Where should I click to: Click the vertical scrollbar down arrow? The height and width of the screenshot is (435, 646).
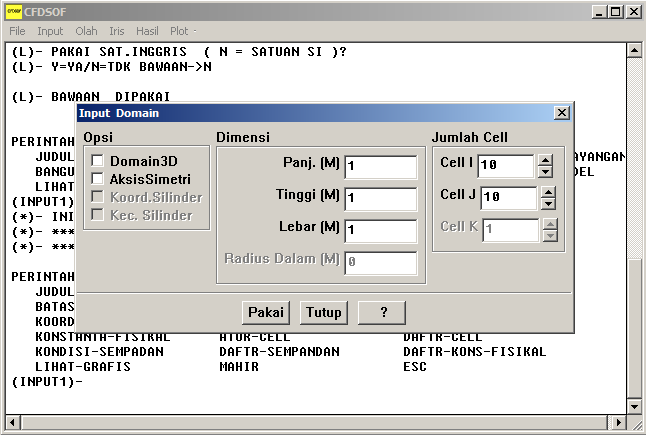(x=634, y=407)
